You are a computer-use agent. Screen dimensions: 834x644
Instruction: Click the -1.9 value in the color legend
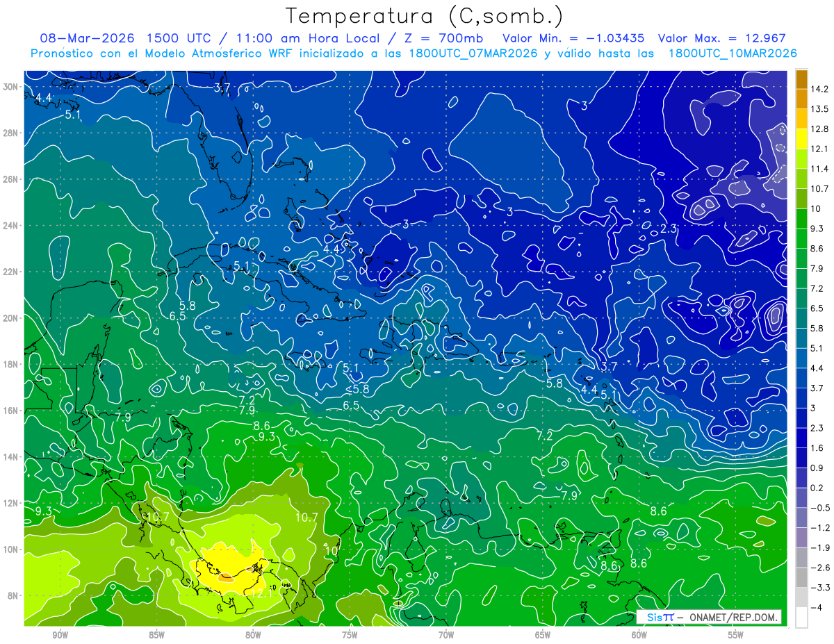tap(820, 547)
